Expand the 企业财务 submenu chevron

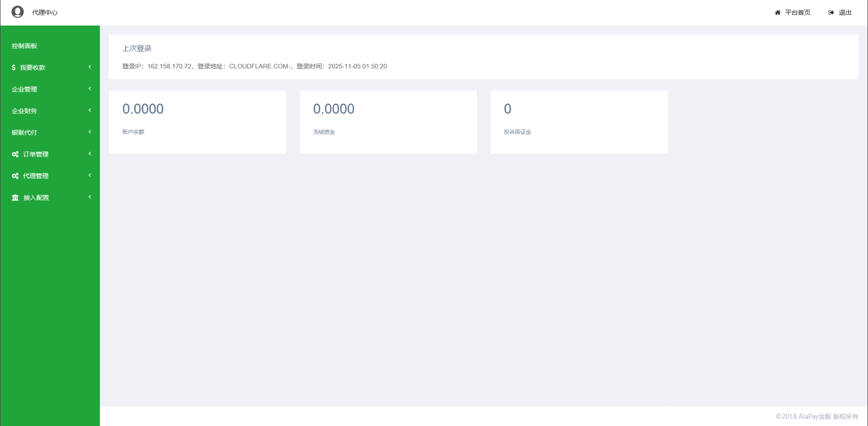pos(90,111)
